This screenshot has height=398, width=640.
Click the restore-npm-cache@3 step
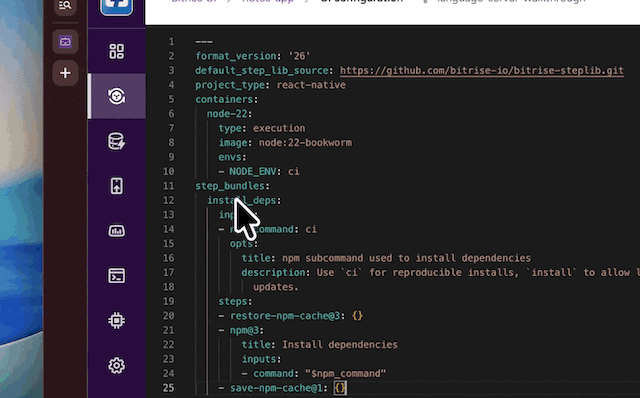[x=285, y=316]
